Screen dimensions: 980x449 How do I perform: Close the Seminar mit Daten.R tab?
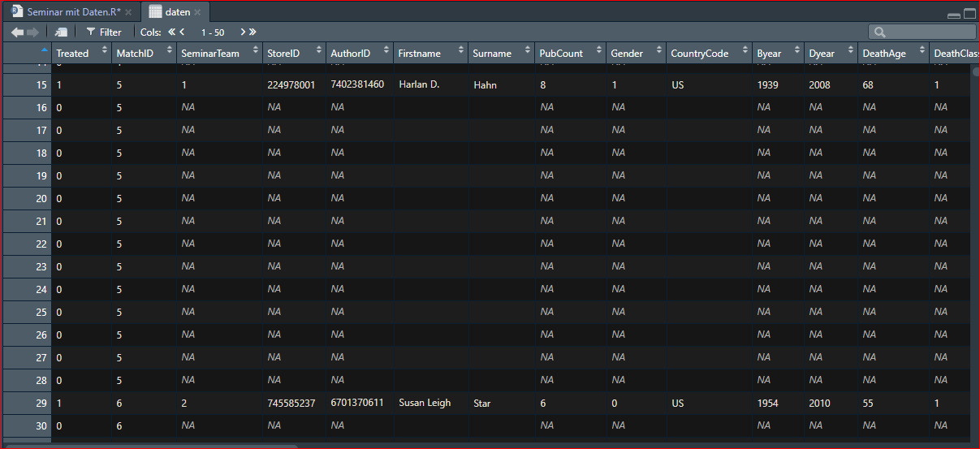tap(128, 12)
